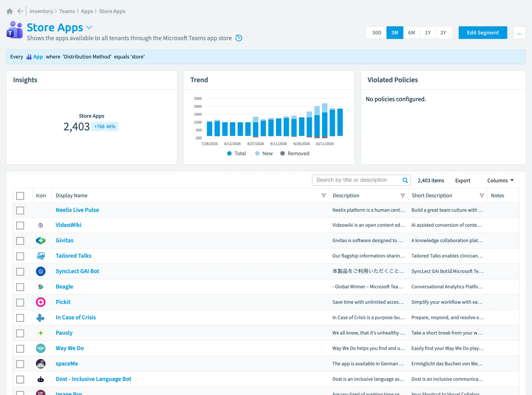Click the VideoWiki app icon
532x395 pixels.
pyautogui.click(x=41, y=225)
